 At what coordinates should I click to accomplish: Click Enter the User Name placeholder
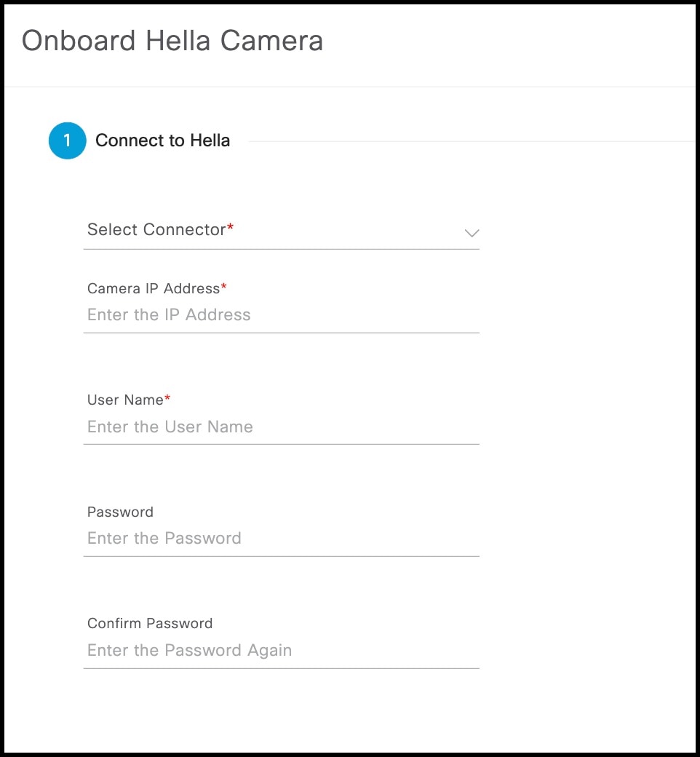[170, 427]
